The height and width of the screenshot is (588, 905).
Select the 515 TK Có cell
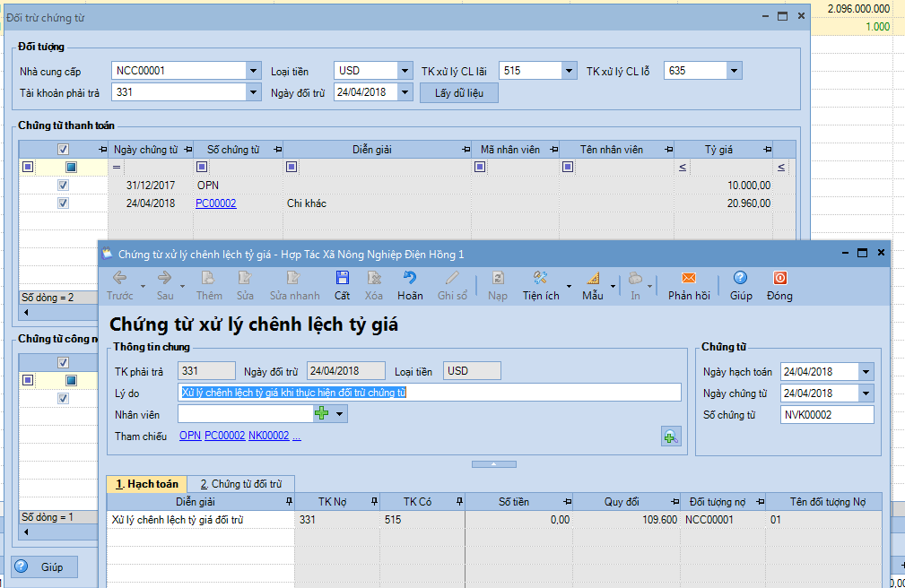(422, 520)
